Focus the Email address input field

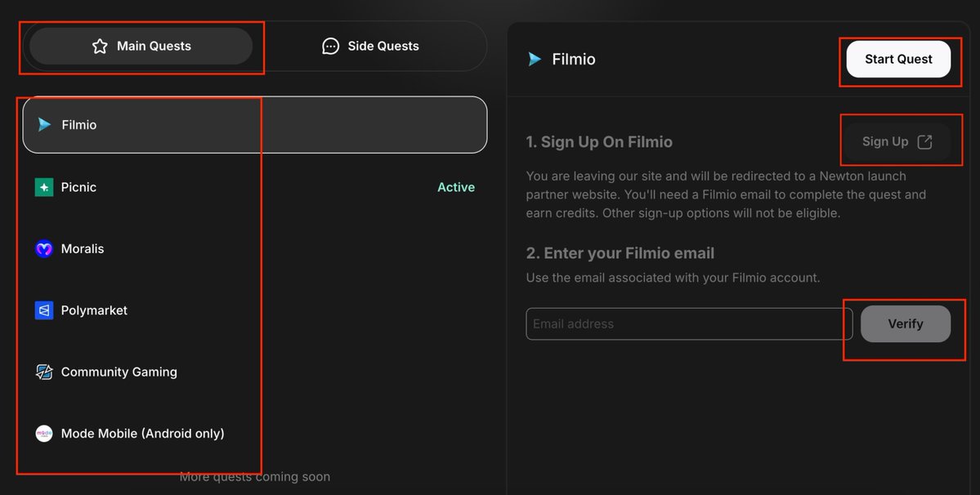tap(689, 324)
